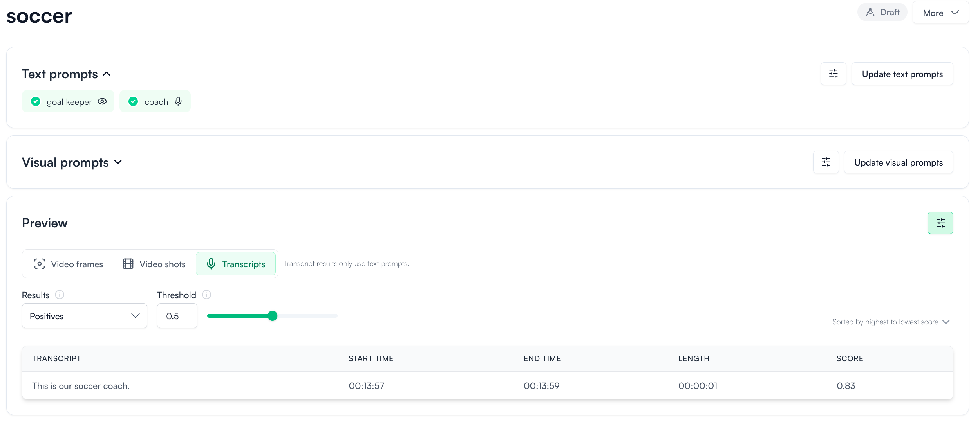Switch to the Video frames tab

69,264
